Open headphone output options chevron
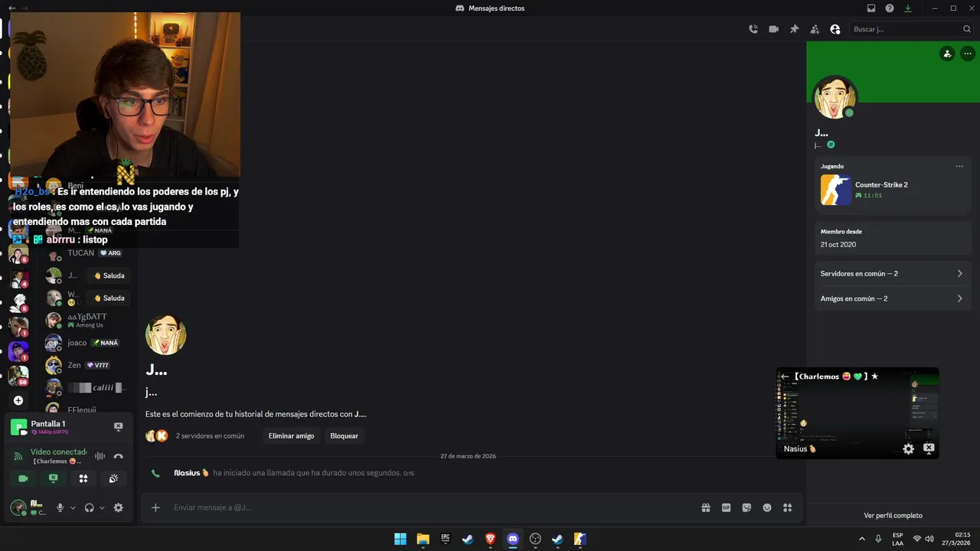Image resolution: width=980 pixels, height=551 pixels. click(102, 507)
